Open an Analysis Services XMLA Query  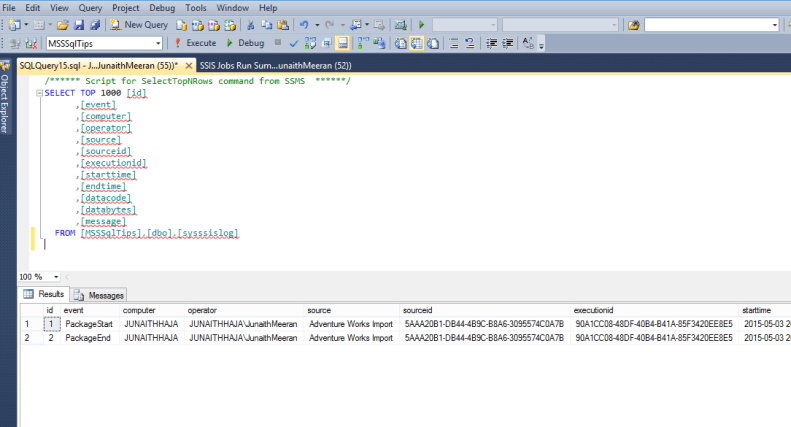coord(230,25)
